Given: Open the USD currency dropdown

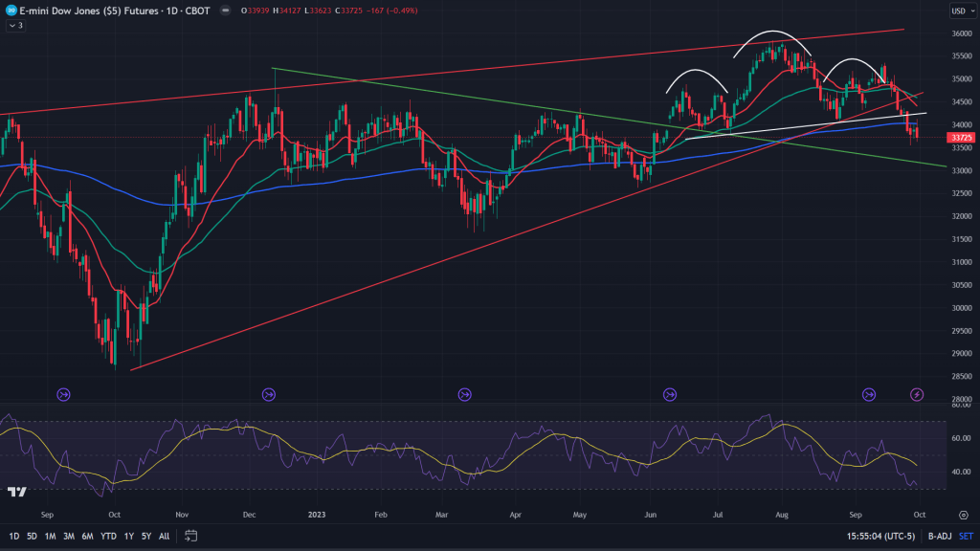Looking at the screenshot, I should point(959,11).
